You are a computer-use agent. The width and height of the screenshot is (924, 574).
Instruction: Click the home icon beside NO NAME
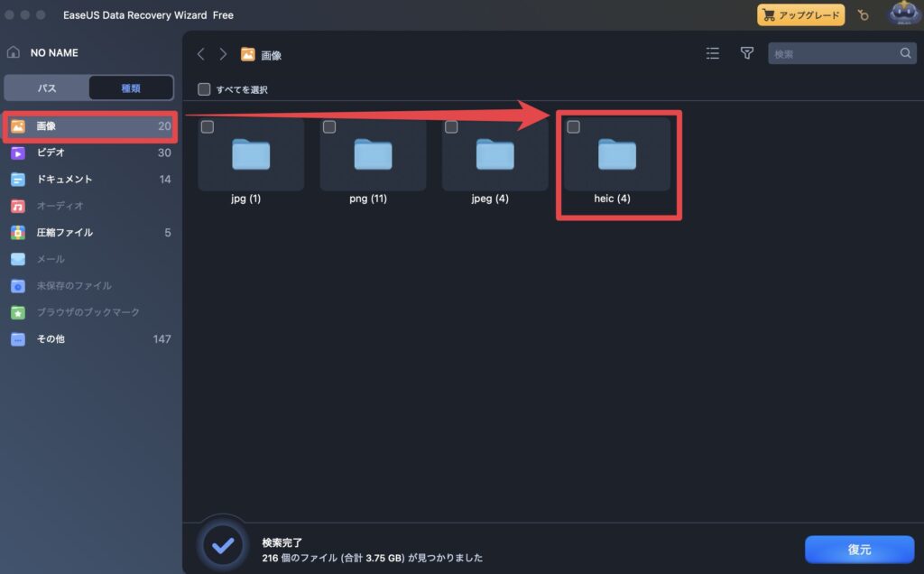click(x=14, y=52)
